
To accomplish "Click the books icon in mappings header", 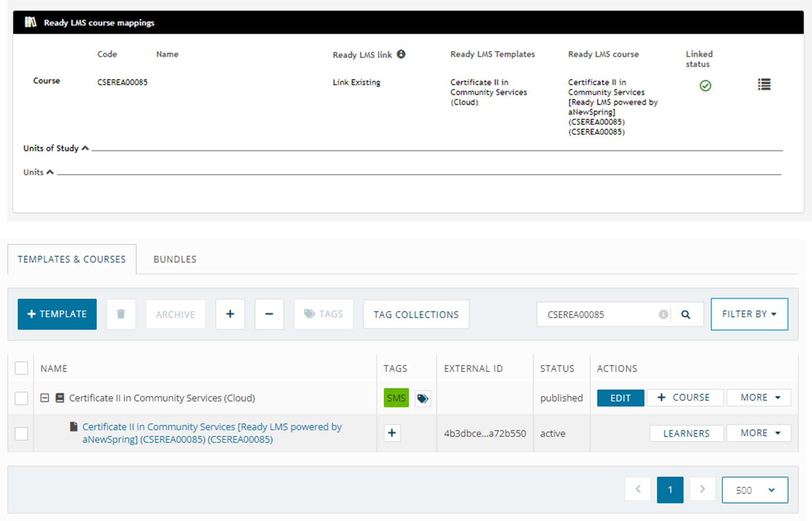I will (x=31, y=22).
